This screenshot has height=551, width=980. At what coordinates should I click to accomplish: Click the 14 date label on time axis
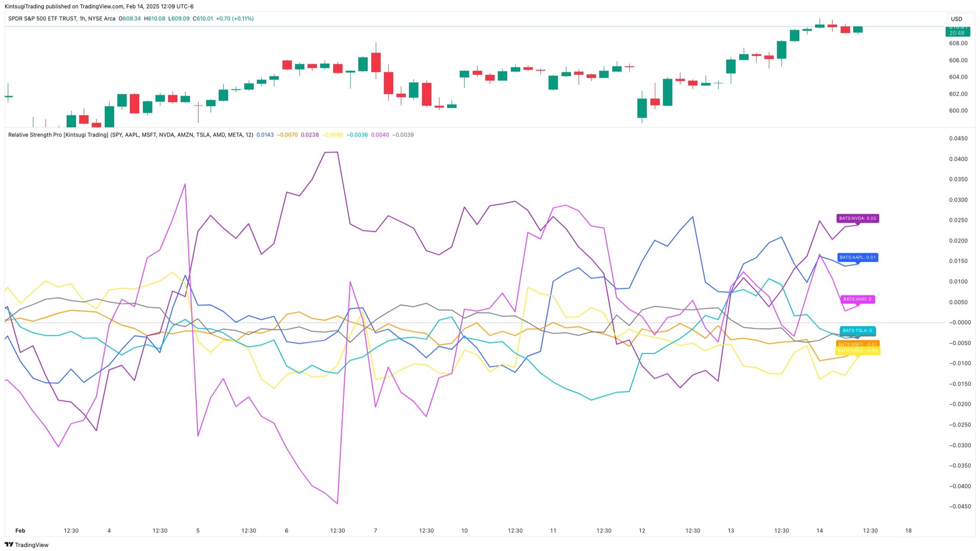coord(819,531)
